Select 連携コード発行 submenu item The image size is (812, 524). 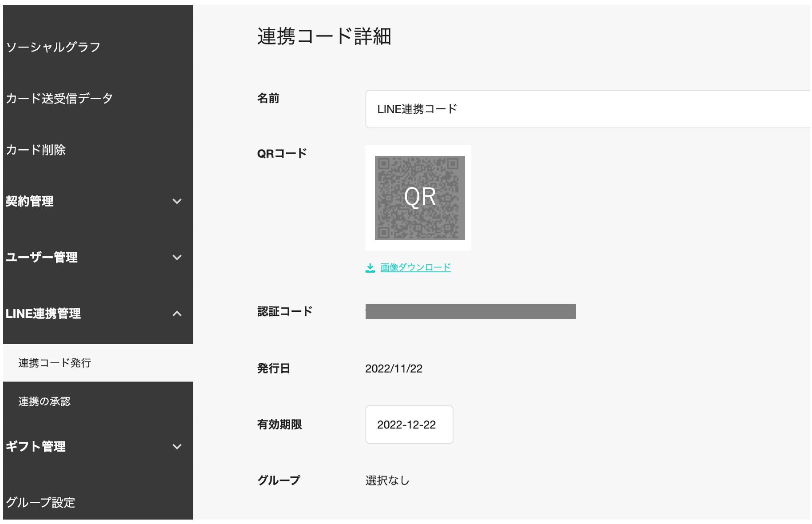point(98,363)
